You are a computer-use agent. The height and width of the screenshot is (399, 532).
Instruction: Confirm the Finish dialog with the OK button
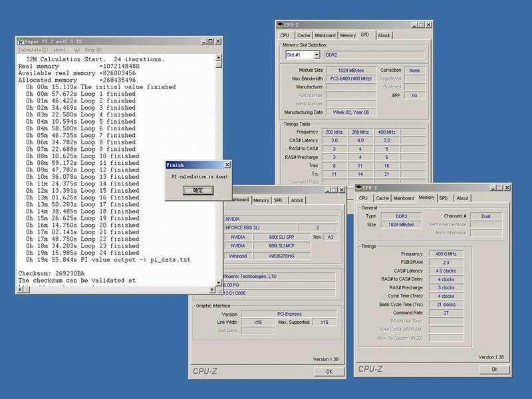198,190
